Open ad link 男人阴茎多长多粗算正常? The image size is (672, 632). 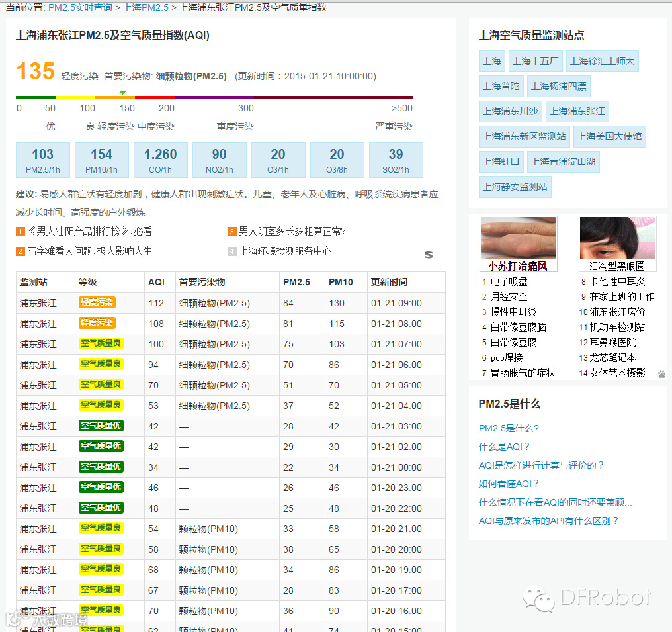point(292,232)
